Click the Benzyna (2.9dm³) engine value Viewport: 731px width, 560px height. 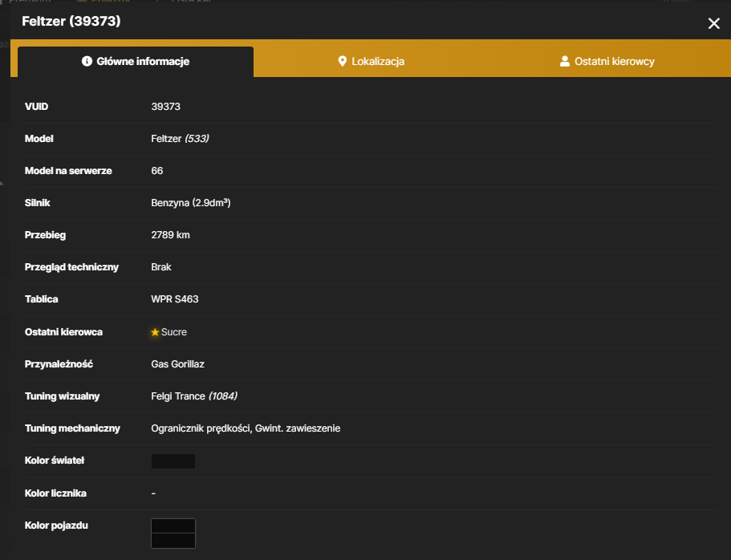[x=191, y=203]
